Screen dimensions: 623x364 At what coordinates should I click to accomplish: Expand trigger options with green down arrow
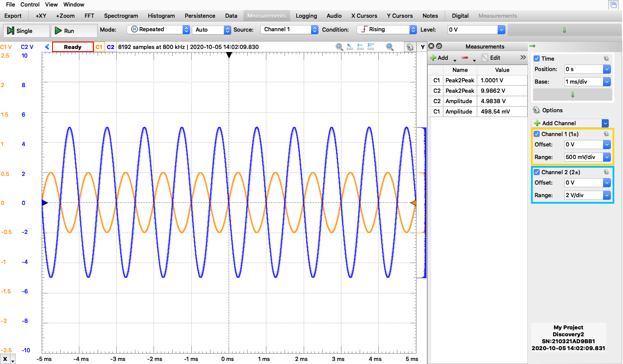point(564,30)
